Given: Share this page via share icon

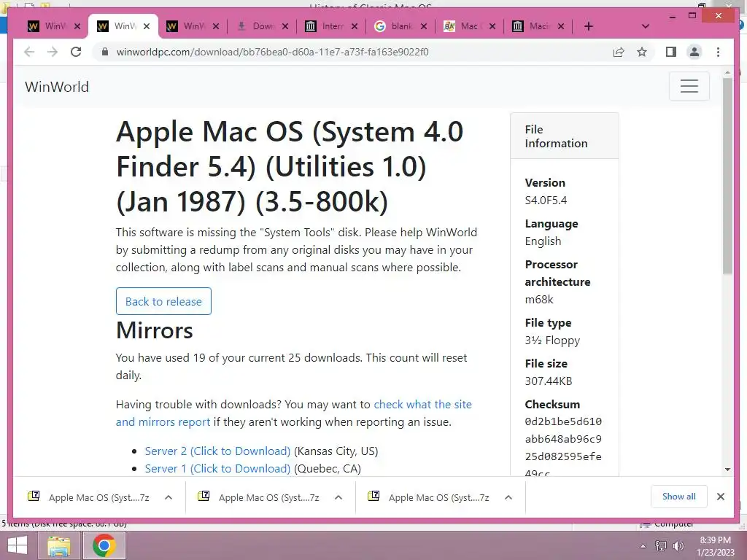Looking at the screenshot, I should click(619, 52).
